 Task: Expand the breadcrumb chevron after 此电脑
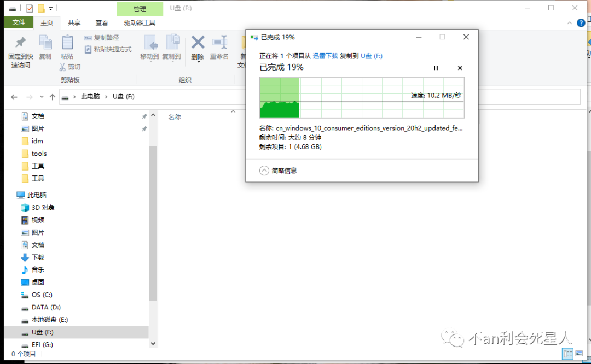(106, 97)
